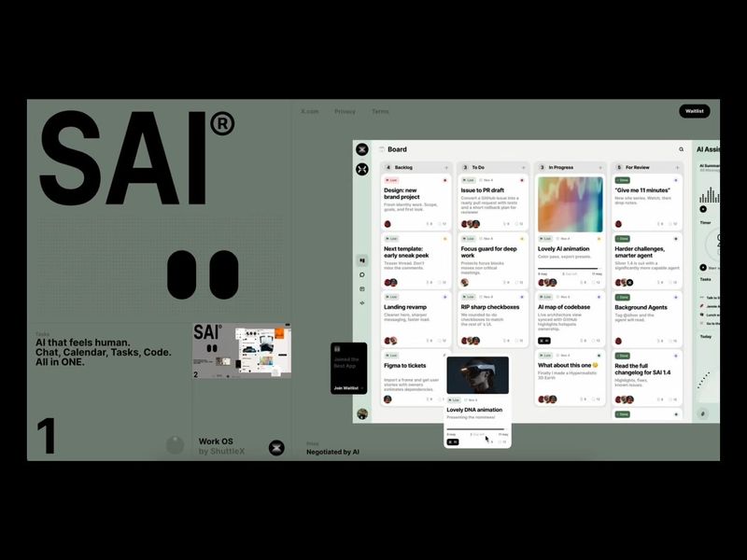Image resolution: width=747 pixels, height=560 pixels.
Task: Click the priority dot on the Design brand project card
Action: pos(445,181)
